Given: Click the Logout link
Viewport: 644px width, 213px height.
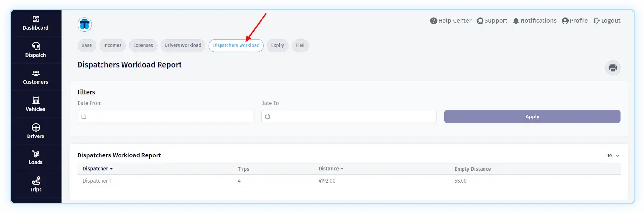Looking at the screenshot, I should coord(607,21).
